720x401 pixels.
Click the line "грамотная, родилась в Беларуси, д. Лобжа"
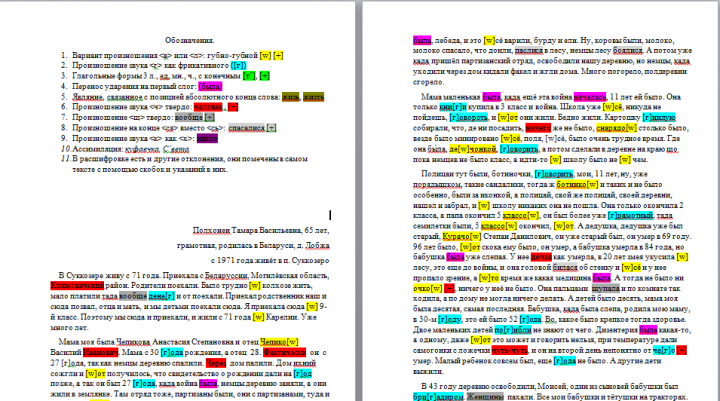253,245
